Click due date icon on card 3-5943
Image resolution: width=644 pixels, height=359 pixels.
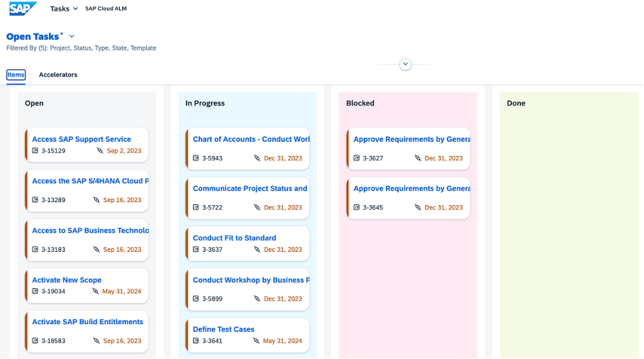tap(257, 158)
